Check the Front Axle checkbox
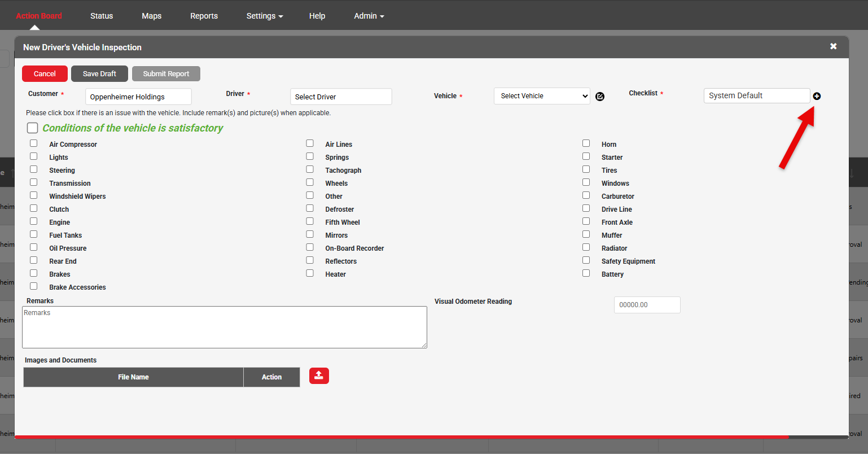Image resolution: width=868 pixels, height=454 pixels. click(586, 221)
